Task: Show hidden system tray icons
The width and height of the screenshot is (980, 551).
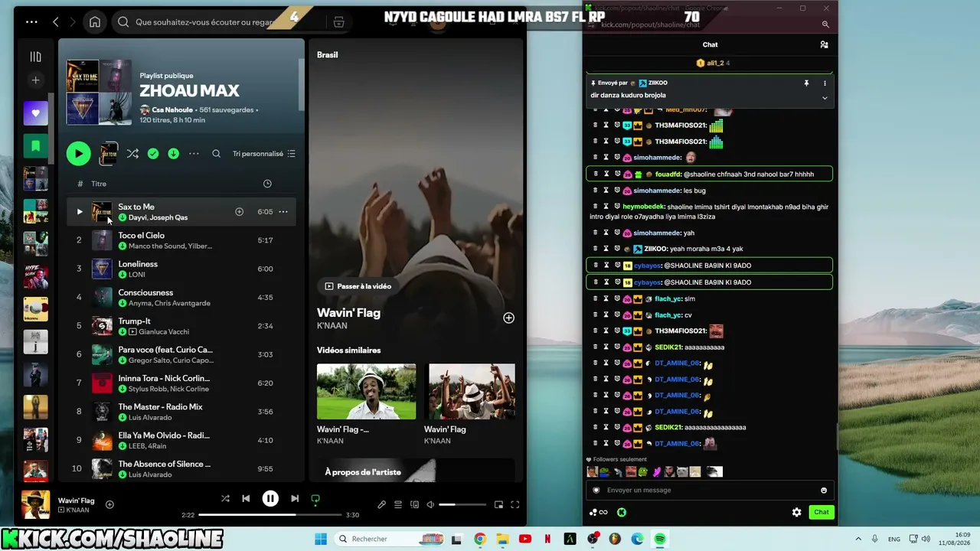Action: (x=857, y=539)
